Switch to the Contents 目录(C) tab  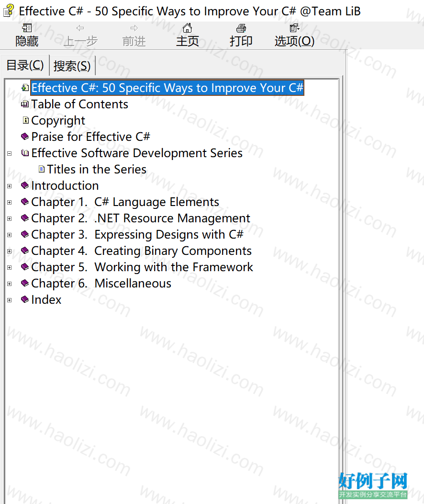tap(25, 65)
